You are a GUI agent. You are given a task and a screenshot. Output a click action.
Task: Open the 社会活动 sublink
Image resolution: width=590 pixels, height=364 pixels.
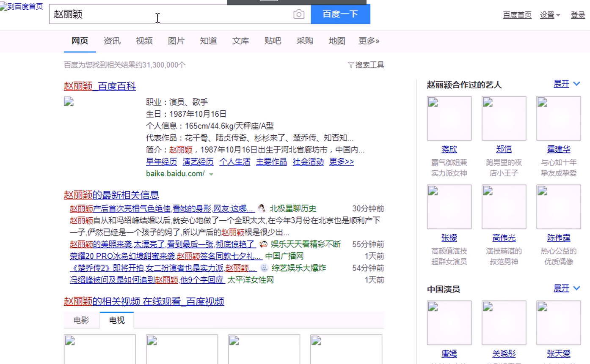coord(308,161)
